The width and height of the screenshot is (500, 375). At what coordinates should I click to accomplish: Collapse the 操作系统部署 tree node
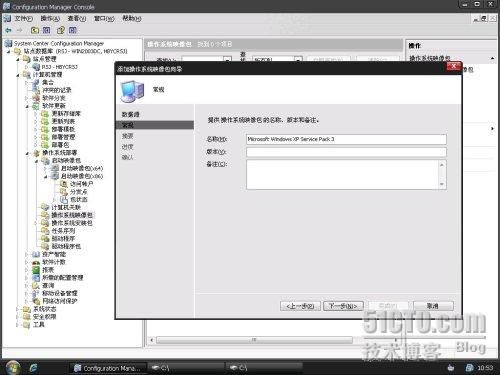(27, 153)
